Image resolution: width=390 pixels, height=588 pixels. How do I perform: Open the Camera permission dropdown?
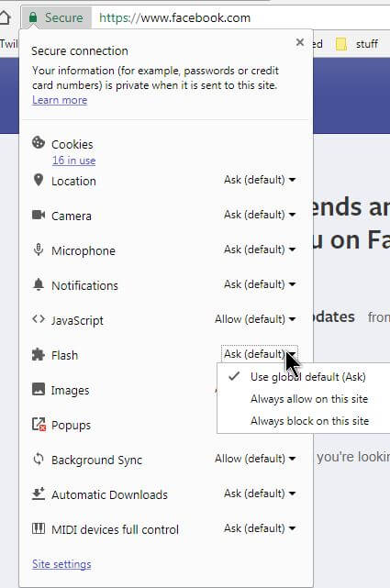260,215
